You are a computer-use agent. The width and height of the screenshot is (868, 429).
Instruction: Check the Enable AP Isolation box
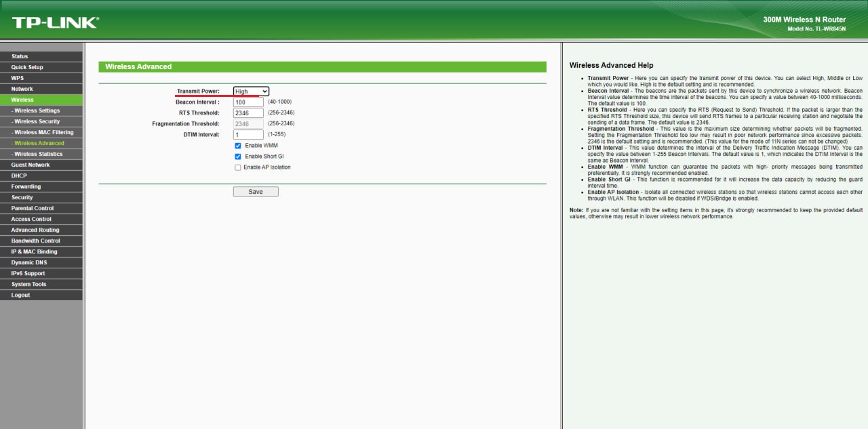point(238,167)
